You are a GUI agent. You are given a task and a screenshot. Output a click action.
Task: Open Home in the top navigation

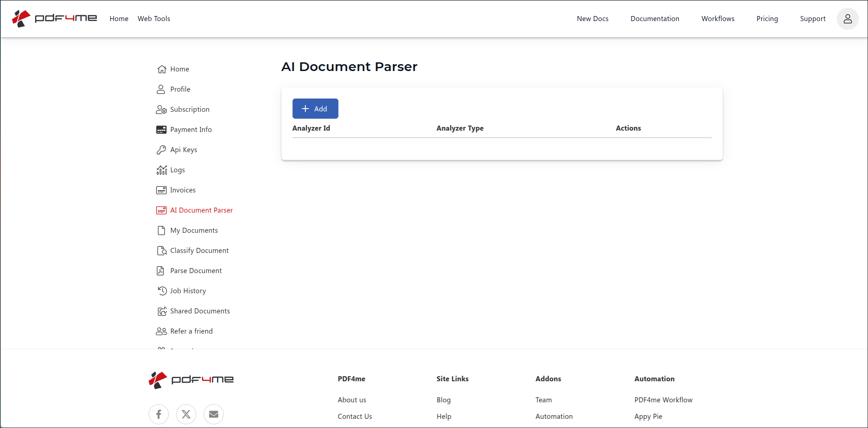click(x=119, y=19)
